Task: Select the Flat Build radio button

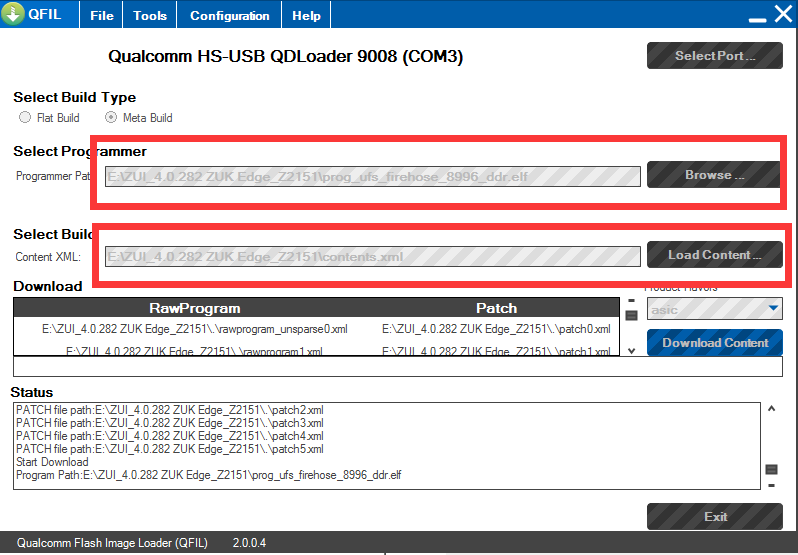Action: pyautogui.click(x=24, y=118)
